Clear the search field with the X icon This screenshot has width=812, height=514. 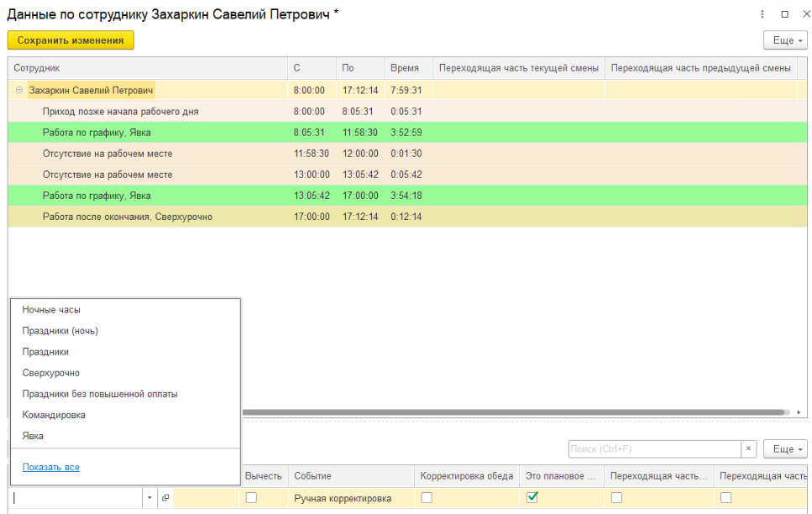[x=749, y=449]
